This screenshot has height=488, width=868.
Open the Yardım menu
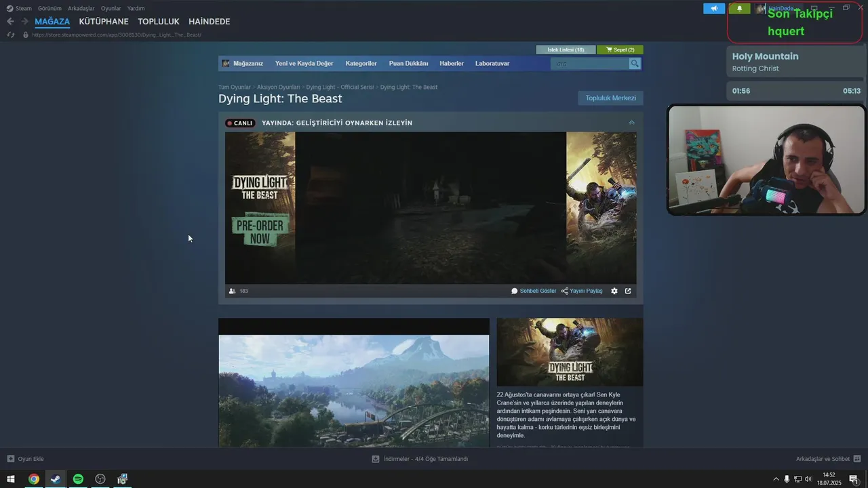click(136, 9)
